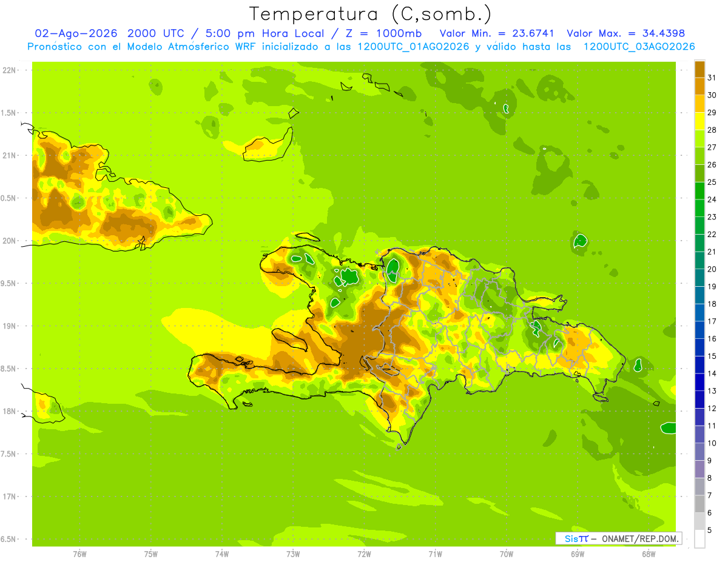Click the title "Temperatura (C,somb.)"
This screenshot has height=562, width=728.
point(370,14)
